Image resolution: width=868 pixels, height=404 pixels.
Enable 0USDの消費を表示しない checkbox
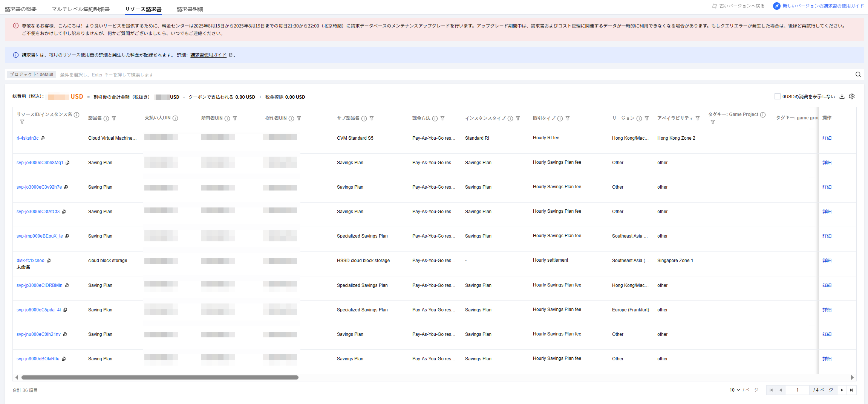coord(777,97)
